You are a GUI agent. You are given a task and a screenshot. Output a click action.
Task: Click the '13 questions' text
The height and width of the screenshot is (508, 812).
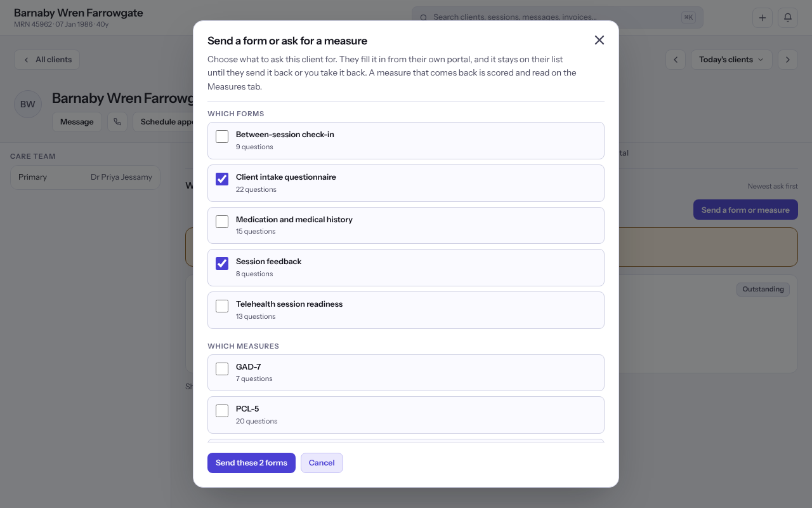tap(256, 316)
